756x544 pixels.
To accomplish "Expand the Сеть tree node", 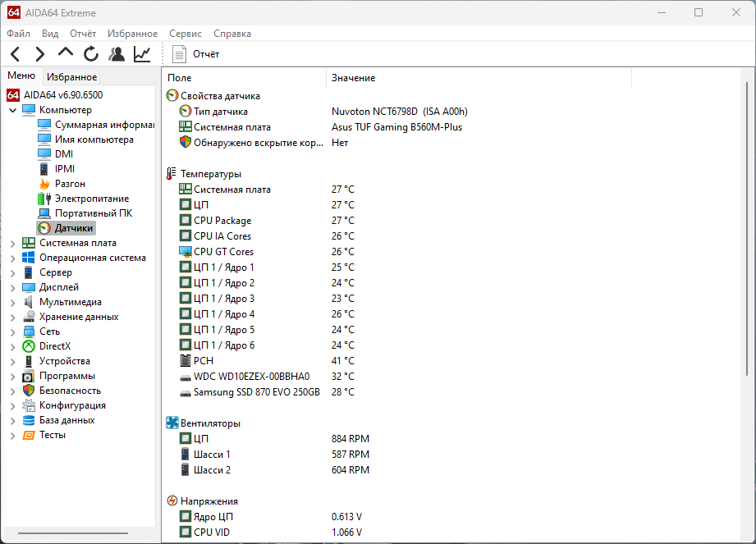I will point(13,332).
